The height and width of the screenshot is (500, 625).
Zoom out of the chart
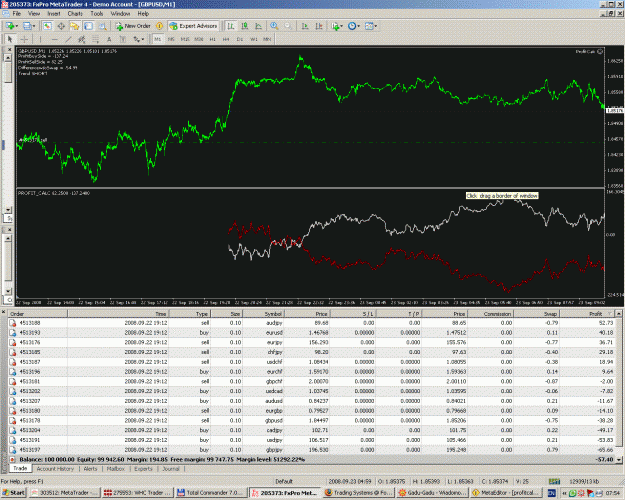288,26
